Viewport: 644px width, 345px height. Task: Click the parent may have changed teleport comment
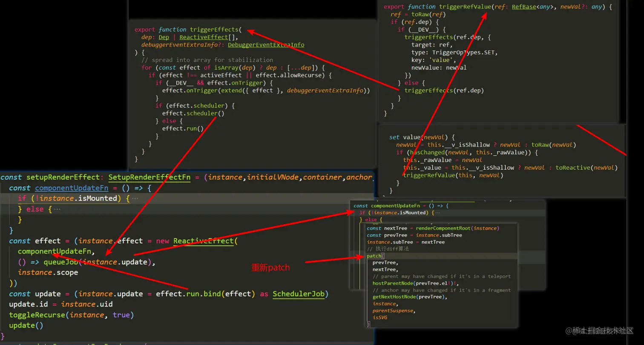click(x=442, y=277)
